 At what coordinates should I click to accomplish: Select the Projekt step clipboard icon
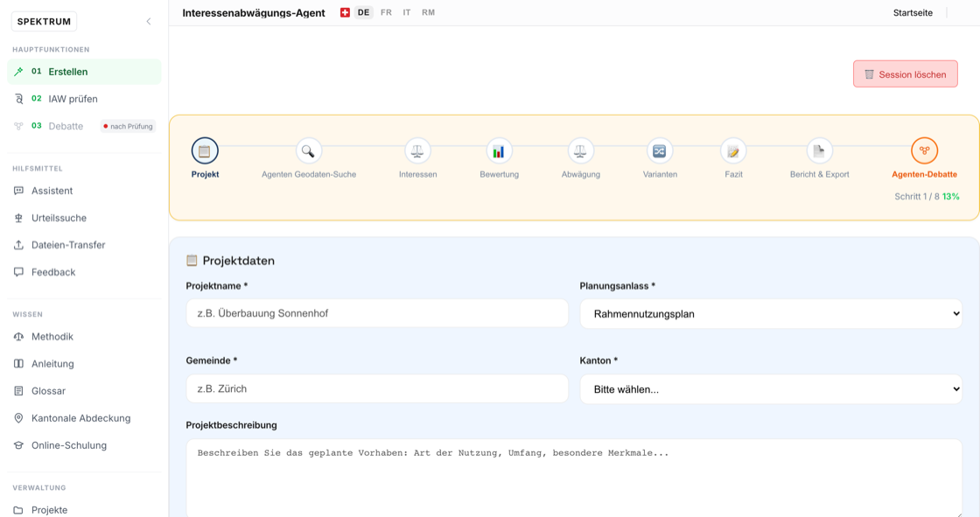(205, 150)
